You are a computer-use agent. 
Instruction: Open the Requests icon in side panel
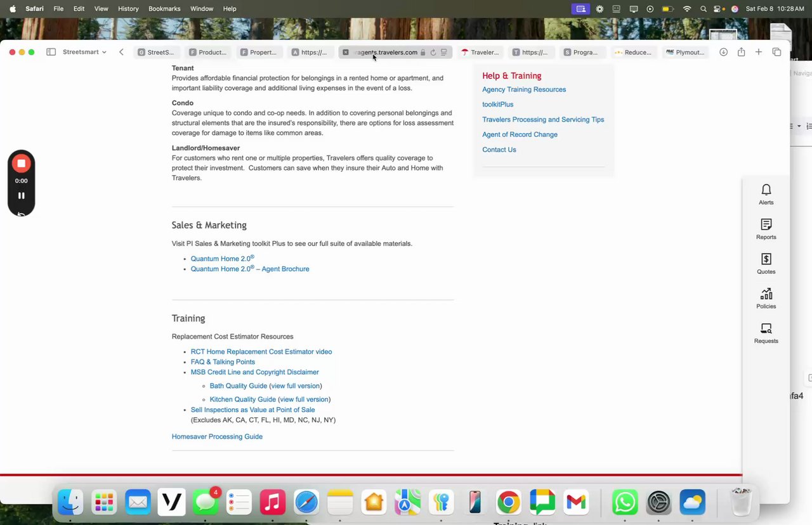coord(766,328)
